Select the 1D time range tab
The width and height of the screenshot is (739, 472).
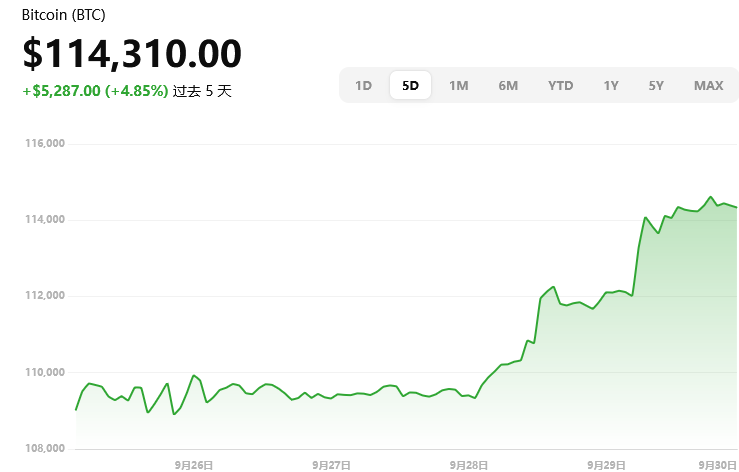pos(363,86)
